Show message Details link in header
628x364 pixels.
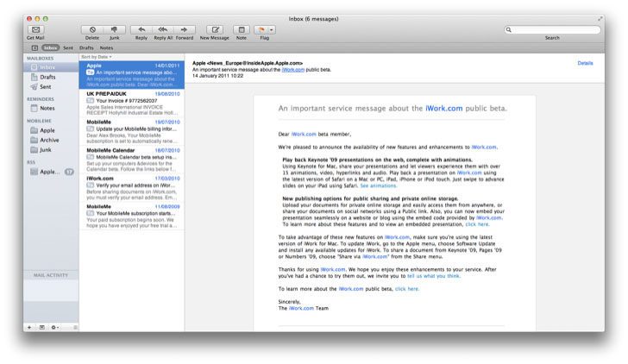coord(585,63)
